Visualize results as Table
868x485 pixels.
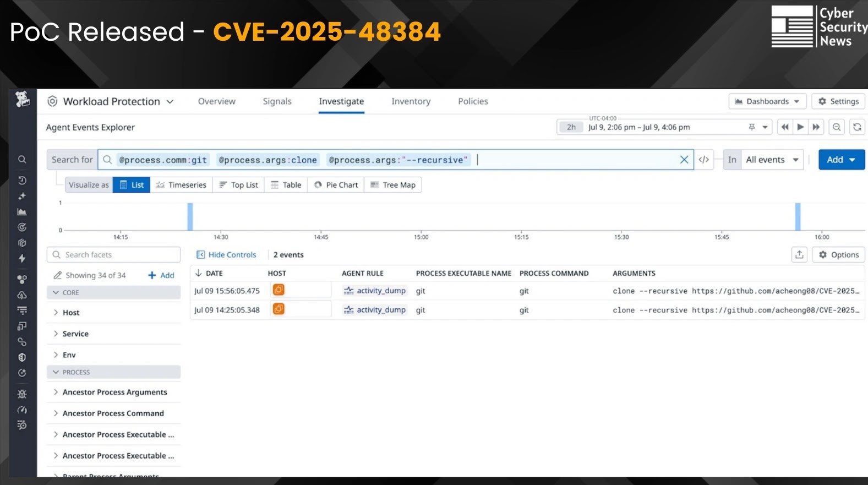point(286,185)
